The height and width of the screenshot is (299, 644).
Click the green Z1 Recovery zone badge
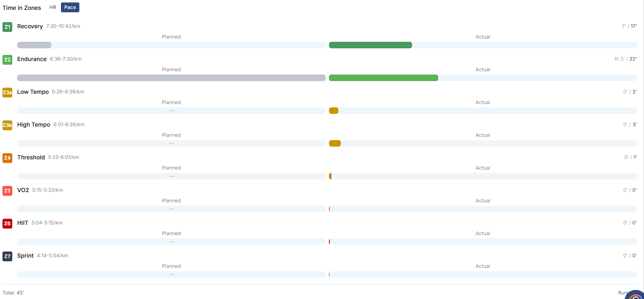pos(7,27)
